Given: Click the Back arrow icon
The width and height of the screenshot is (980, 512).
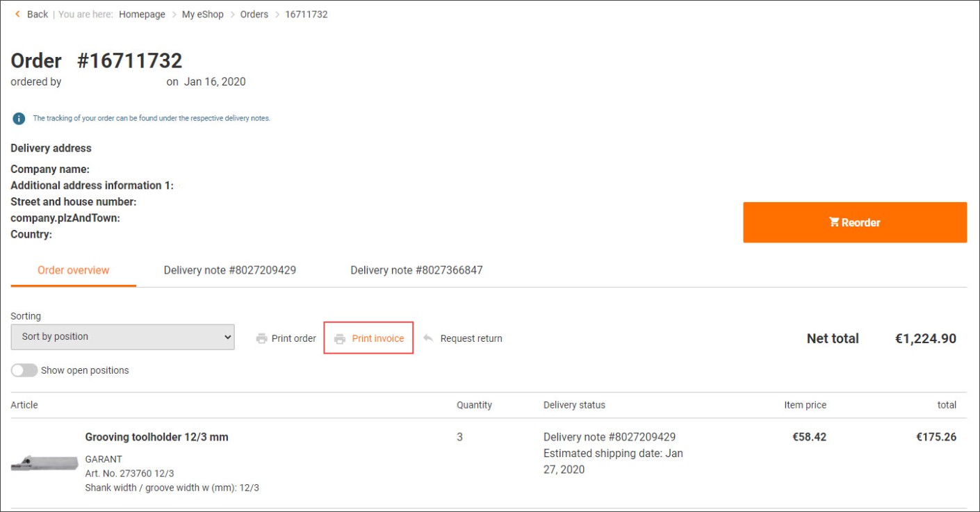Looking at the screenshot, I should 18,14.
